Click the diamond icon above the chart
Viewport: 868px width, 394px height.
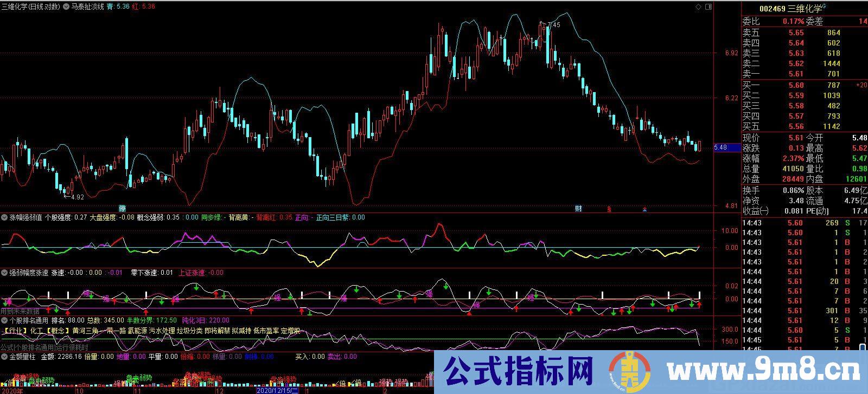pyautogui.click(x=698, y=7)
